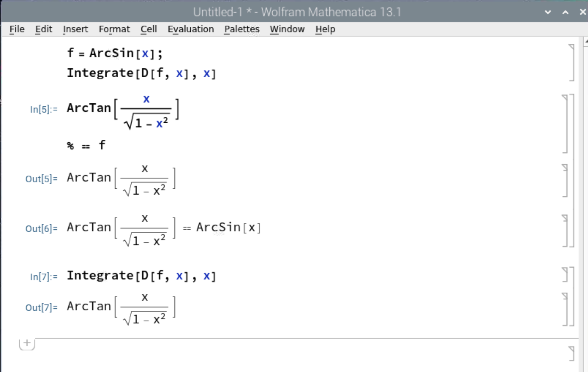Select the In[5] ArcTan cell bracket

(565, 123)
